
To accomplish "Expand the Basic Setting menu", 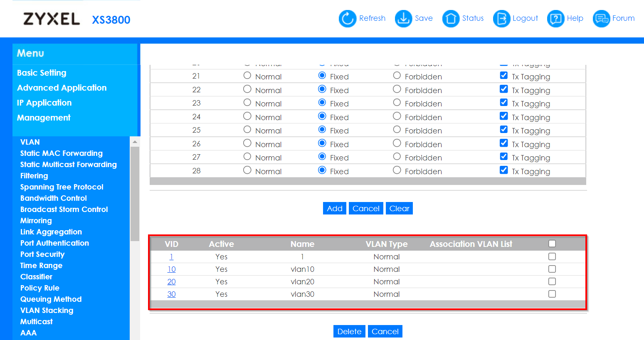I will click(41, 72).
